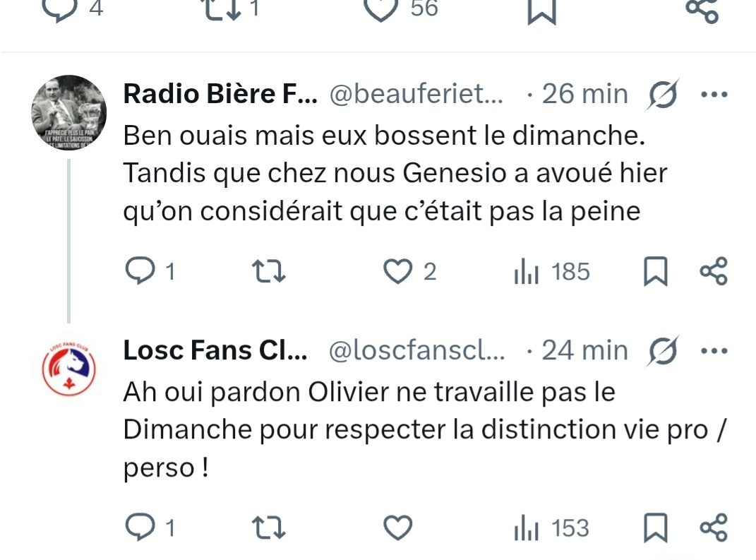Open more options for Radio Bière tweet
This screenshot has height=560, width=756.
click(x=713, y=95)
